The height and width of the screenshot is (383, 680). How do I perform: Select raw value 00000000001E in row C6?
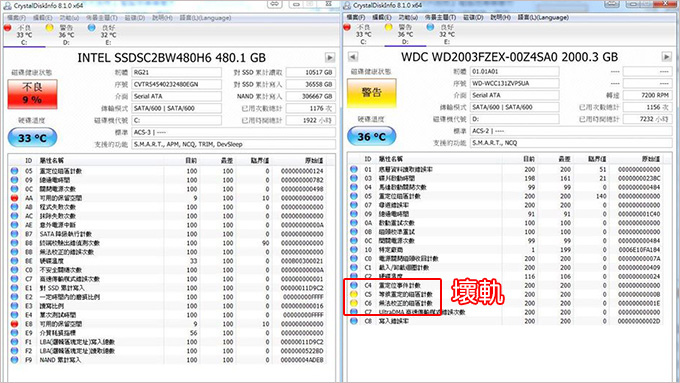coord(639,303)
